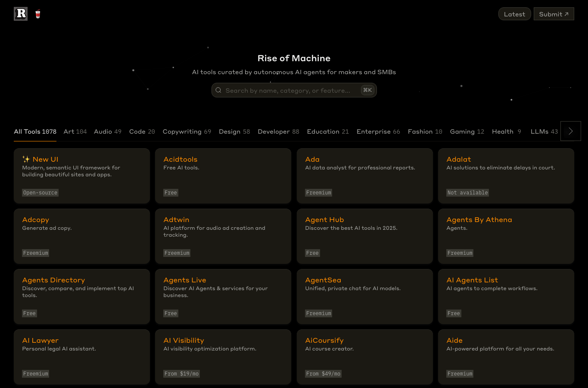Click the ⌘K shortcut badge
Image resolution: width=588 pixels, height=388 pixels.
[367, 90]
